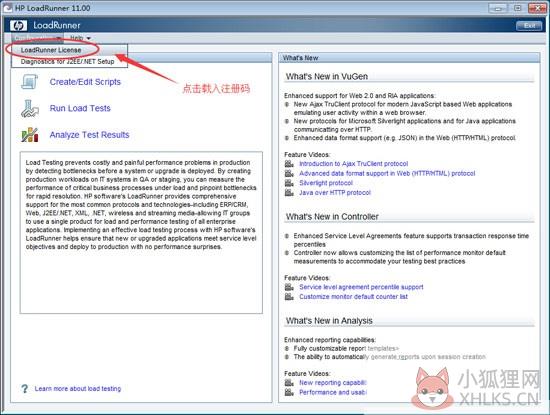This screenshot has height=415, width=550.
Task: Open the Configuration dropdown menu
Action: (37, 38)
